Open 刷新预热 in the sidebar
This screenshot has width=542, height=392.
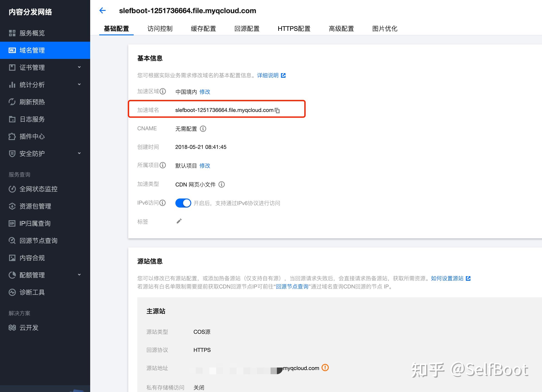point(32,102)
